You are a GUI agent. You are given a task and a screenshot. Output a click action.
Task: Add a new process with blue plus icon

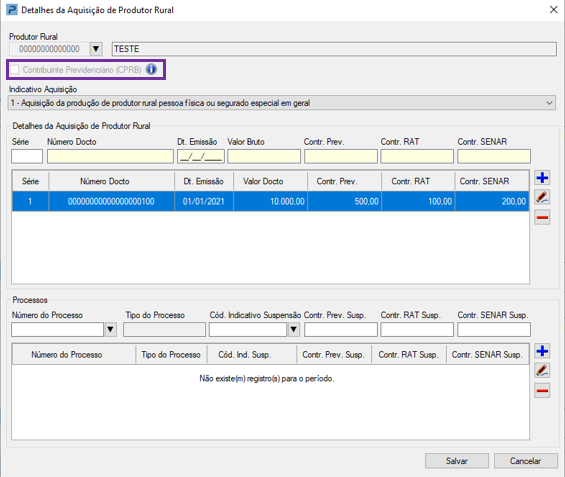(x=542, y=351)
